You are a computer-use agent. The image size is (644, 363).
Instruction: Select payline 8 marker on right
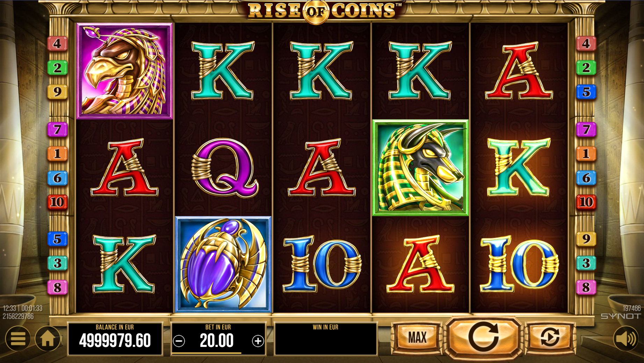coord(586,287)
